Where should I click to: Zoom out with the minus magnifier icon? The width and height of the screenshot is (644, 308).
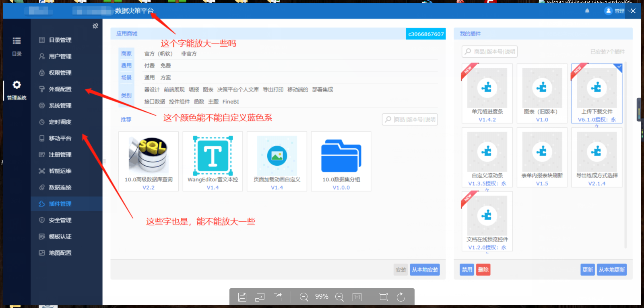[304, 297]
